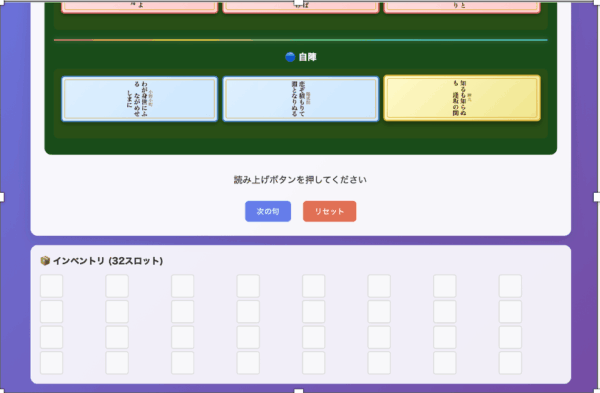The width and height of the screenshot is (600, 393).
Task: Click the left pink opponent card at top
Action: pyautogui.click(x=140, y=7)
